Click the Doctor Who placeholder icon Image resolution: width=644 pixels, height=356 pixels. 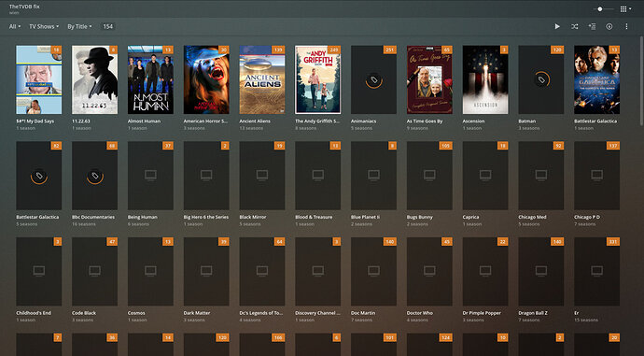429,271
